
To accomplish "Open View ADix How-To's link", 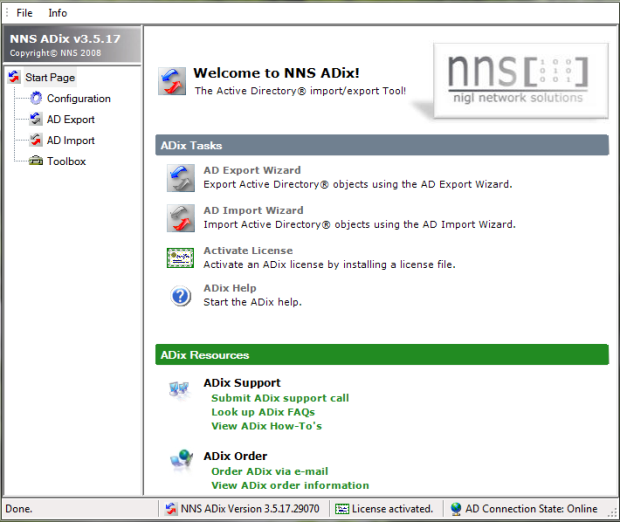I will point(267,426).
